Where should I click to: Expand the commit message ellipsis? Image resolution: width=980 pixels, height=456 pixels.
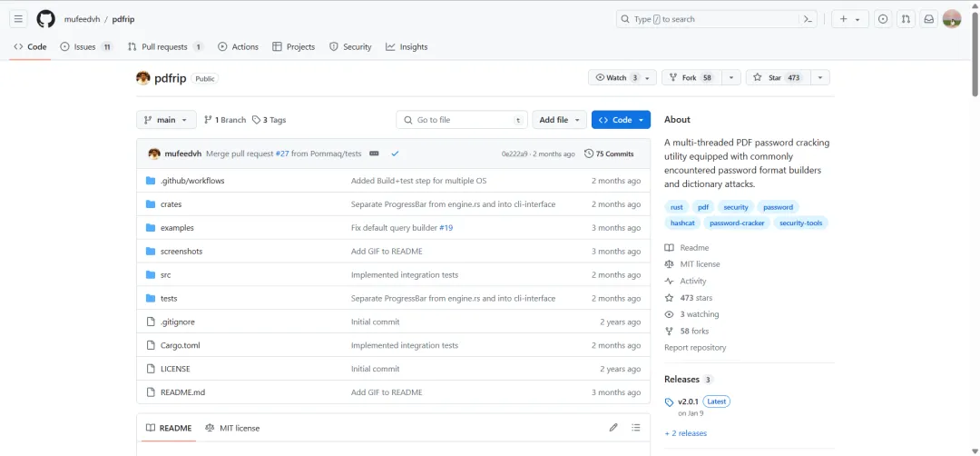tap(374, 154)
